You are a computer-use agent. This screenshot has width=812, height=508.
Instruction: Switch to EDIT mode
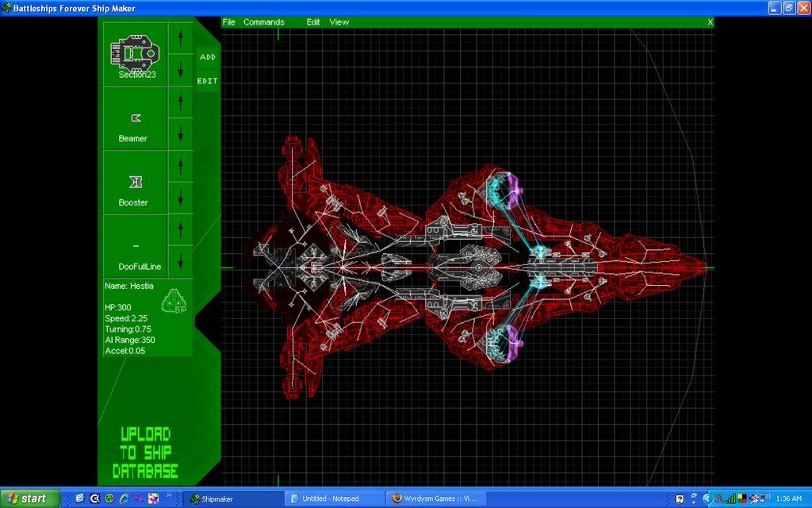(208, 81)
